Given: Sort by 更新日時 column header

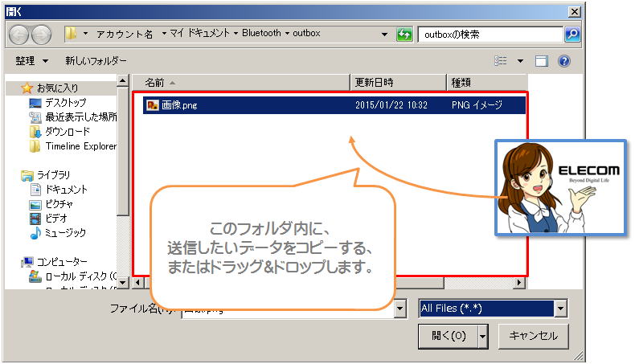Looking at the screenshot, I should (398, 83).
